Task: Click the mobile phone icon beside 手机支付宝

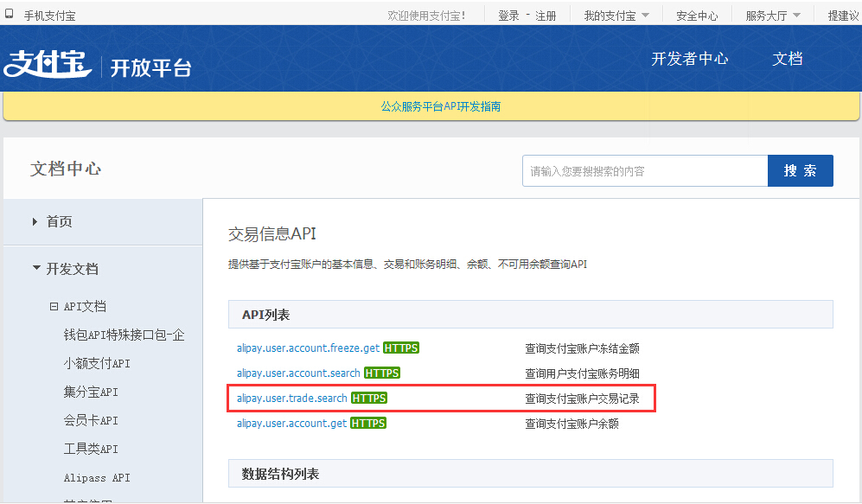Action: pos(10,14)
